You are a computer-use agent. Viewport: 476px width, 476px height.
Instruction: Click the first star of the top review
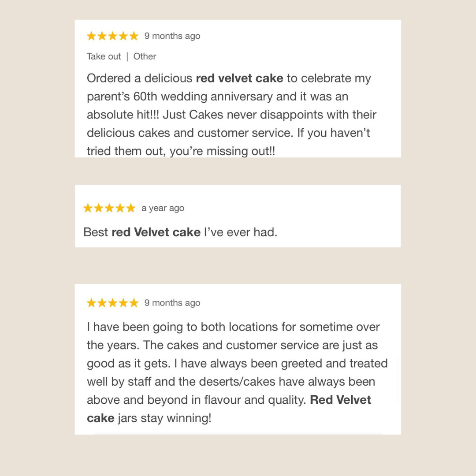click(91, 36)
